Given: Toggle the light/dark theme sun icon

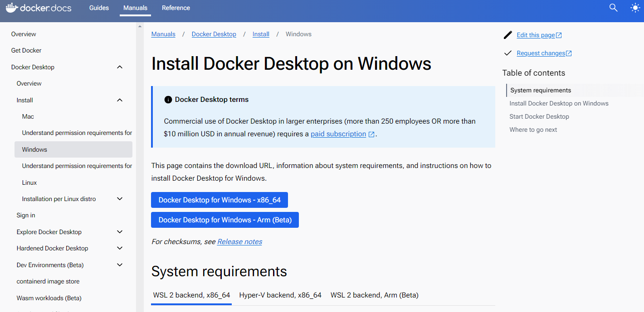Looking at the screenshot, I should [635, 8].
